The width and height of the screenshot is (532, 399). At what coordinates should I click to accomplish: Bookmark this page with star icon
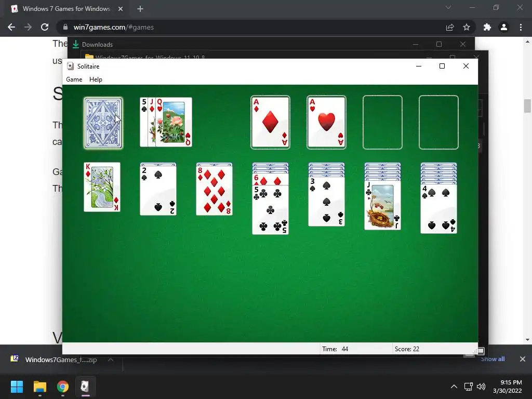coord(467,27)
